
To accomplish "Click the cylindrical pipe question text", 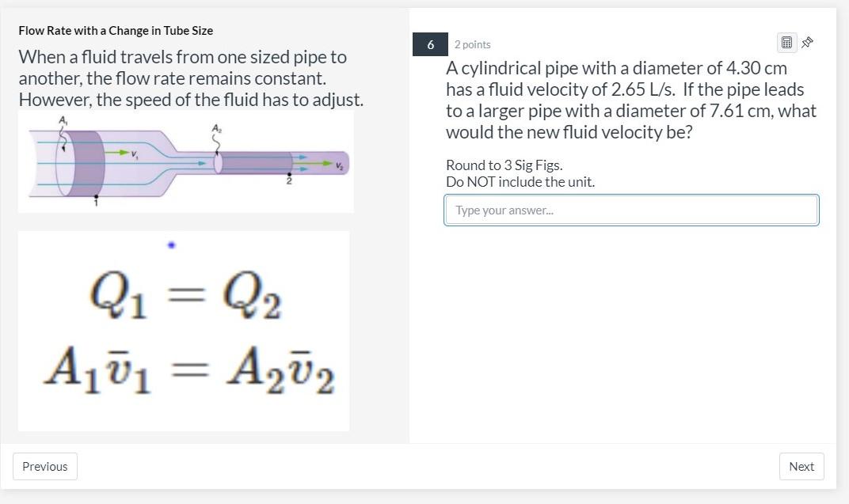I will click(x=630, y=100).
